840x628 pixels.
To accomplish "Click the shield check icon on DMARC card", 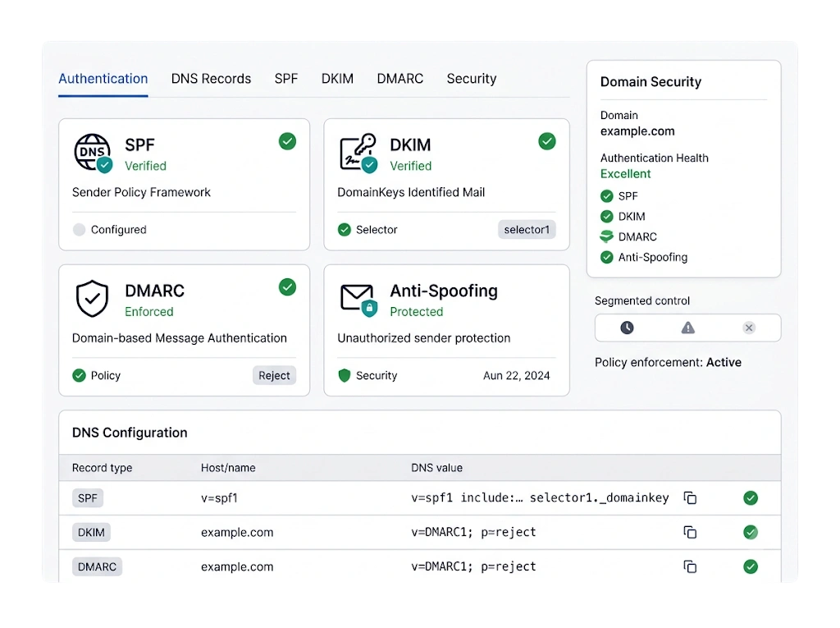I will tap(92, 299).
